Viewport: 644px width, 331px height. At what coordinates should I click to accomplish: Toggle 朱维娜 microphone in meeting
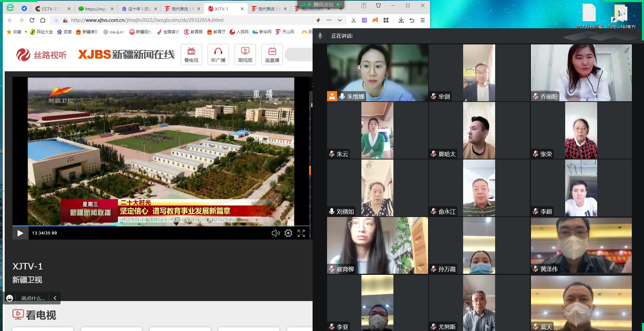(x=342, y=97)
